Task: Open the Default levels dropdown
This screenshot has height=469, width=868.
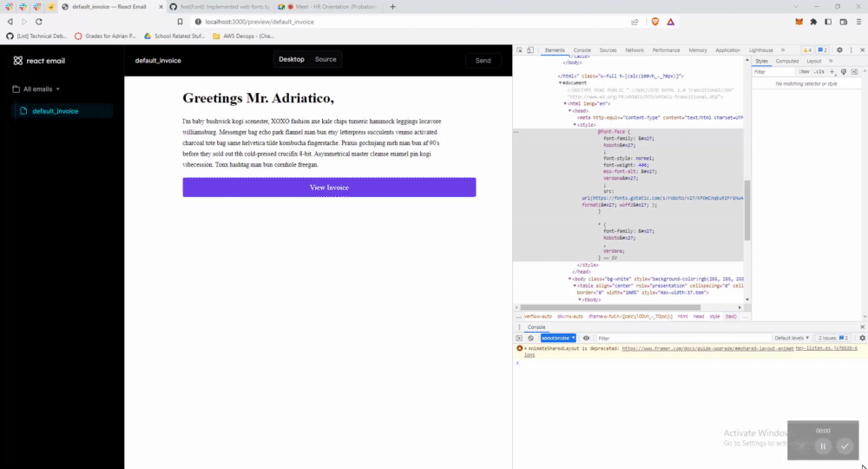Action: (792, 338)
